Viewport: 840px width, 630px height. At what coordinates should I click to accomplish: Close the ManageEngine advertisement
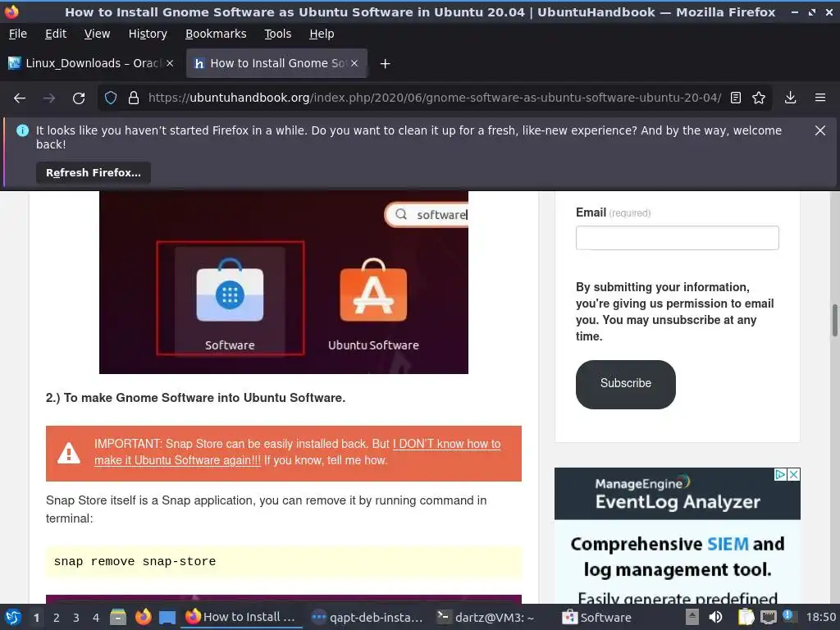[x=794, y=475]
